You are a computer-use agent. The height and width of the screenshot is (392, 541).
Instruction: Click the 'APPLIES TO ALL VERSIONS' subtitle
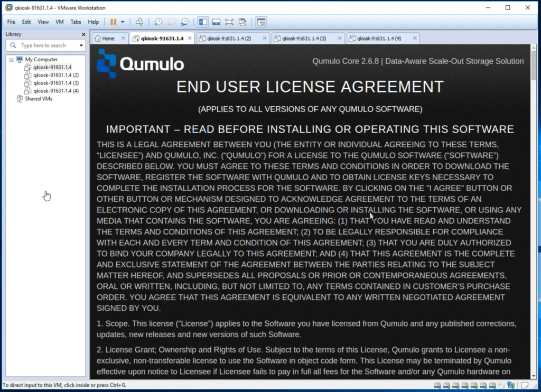[x=310, y=109]
